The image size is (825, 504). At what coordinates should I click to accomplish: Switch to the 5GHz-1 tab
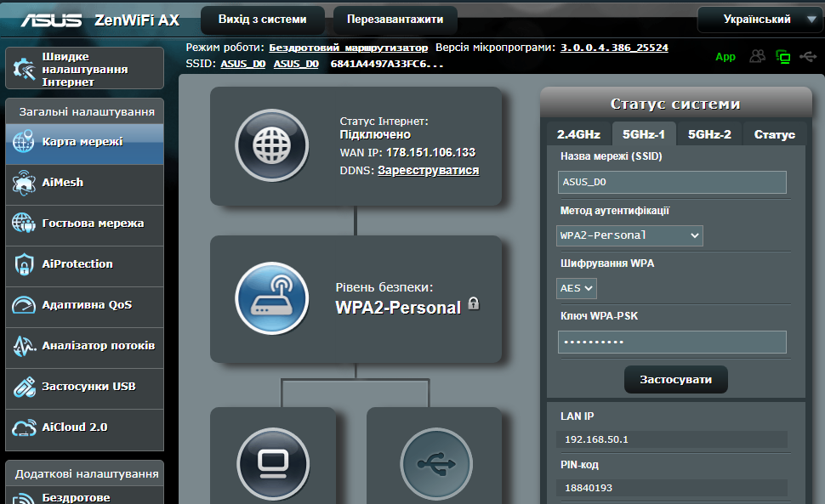click(x=644, y=134)
